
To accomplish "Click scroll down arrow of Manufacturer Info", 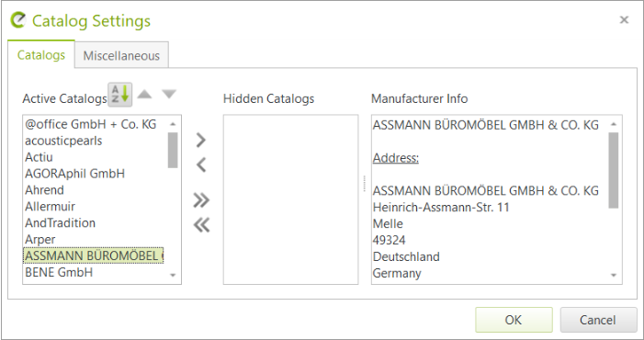I will 614,275.
